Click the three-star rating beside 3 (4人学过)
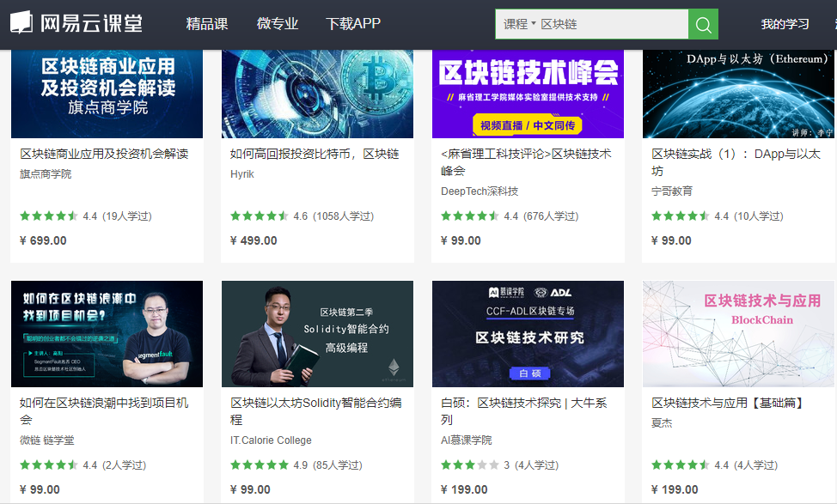 470,465
